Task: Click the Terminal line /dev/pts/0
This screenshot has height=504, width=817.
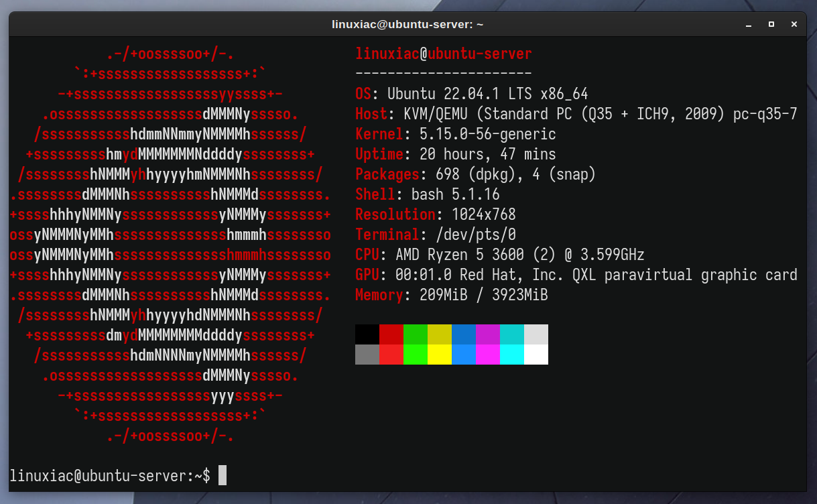Action: (x=436, y=235)
